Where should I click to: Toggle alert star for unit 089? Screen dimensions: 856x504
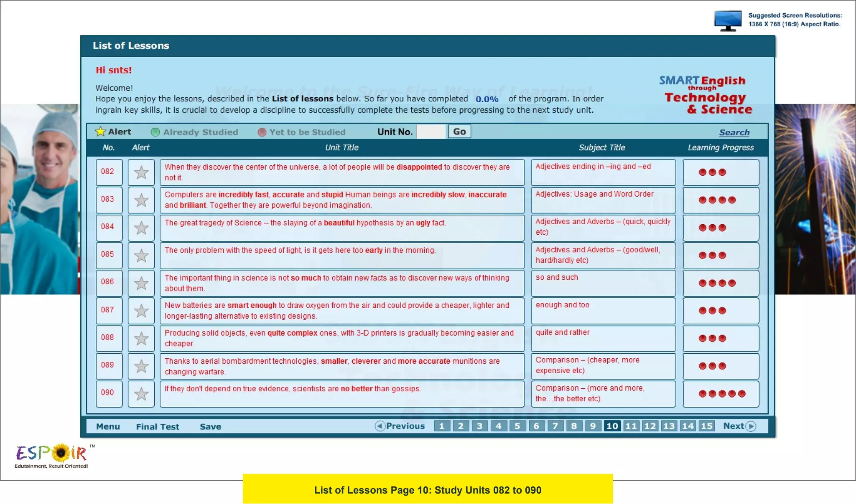point(141,366)
